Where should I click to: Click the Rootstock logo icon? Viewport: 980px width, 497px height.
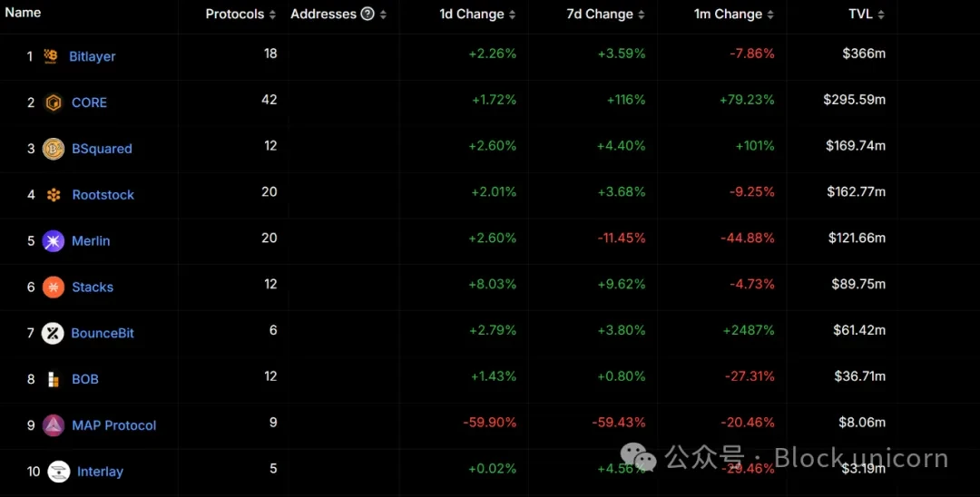pyautogui.click(x=54, y=195)
